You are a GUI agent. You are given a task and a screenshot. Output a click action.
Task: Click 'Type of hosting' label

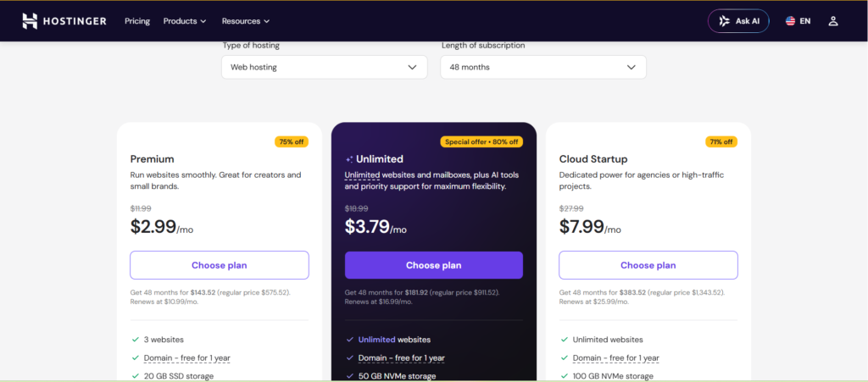[x=251, y=46]
